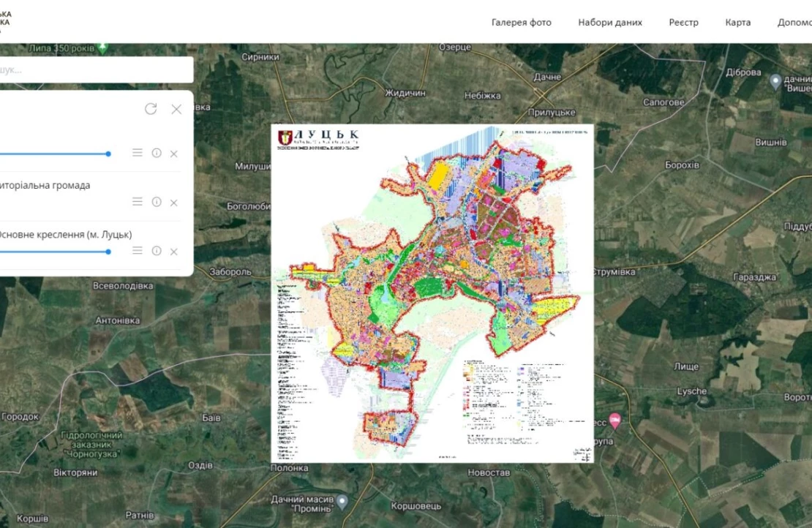The width and height of the screenshot is (812, 528).
Task: Show info for the top layer row
Action: pyautogui.click(x=157, y=153)
